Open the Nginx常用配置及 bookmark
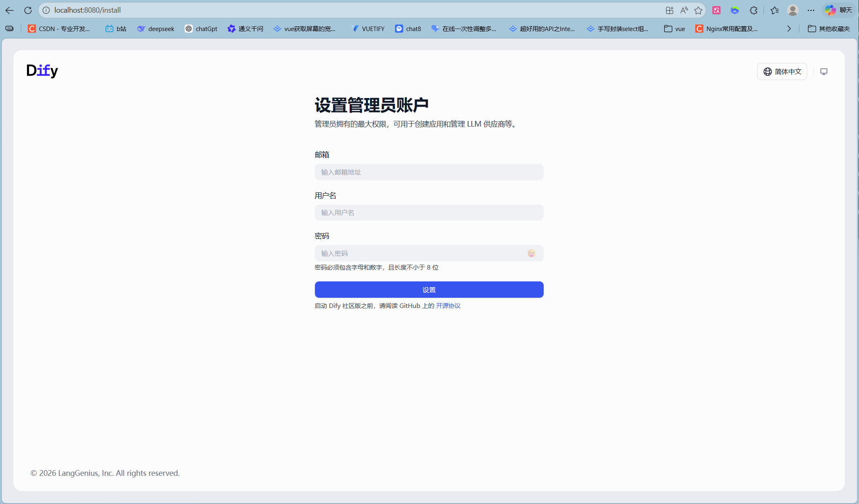 pyautogui.click(x=727, y=29)
